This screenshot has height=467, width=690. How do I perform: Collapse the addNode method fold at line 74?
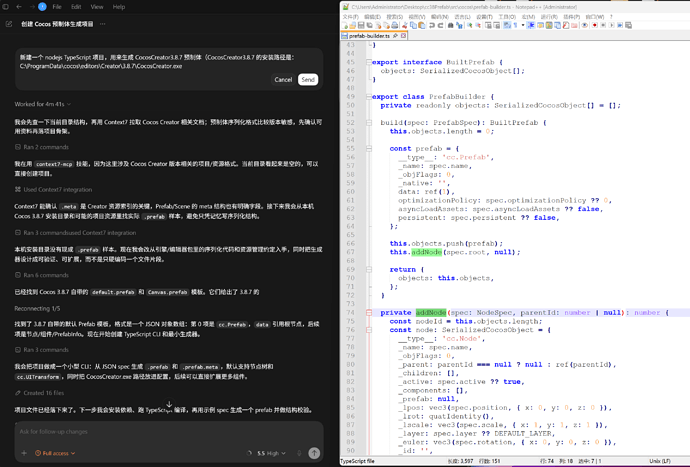pyautogui.click(x=369, y=313)
